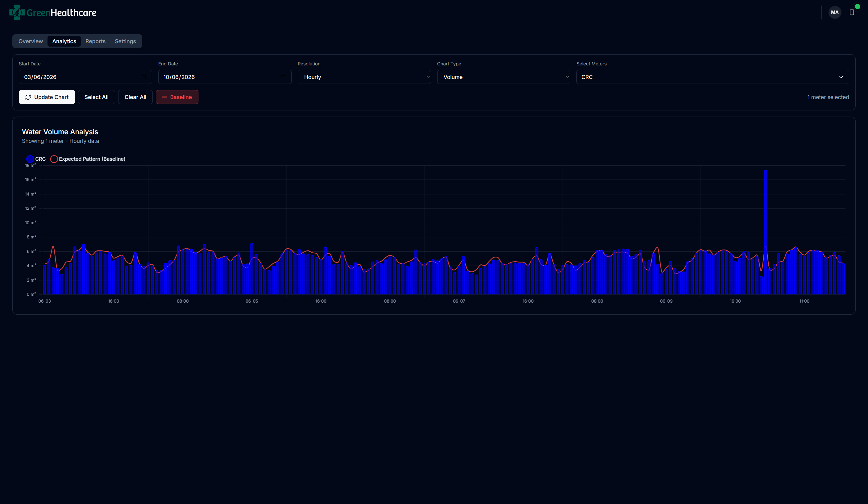The width and height of the screenshot is (868, 504).
Task: Click the 0 m³ y-axis label
Action: tap(31, 294)
